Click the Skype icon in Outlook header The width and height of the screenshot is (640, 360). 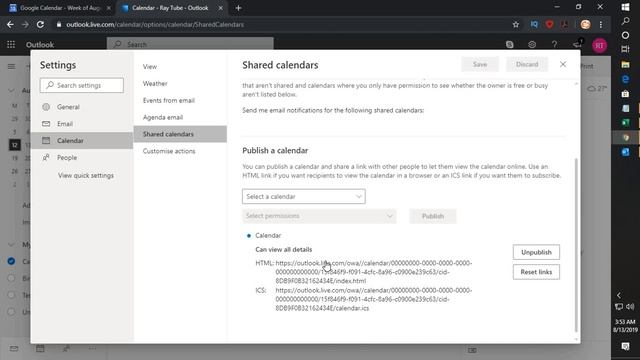(x=509, y=44)
